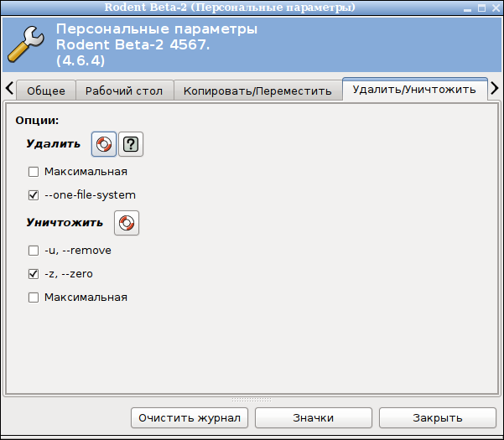Click the dotted pane grip above the buttons
The width and height of the screenshot is (504, 440).
252,400
